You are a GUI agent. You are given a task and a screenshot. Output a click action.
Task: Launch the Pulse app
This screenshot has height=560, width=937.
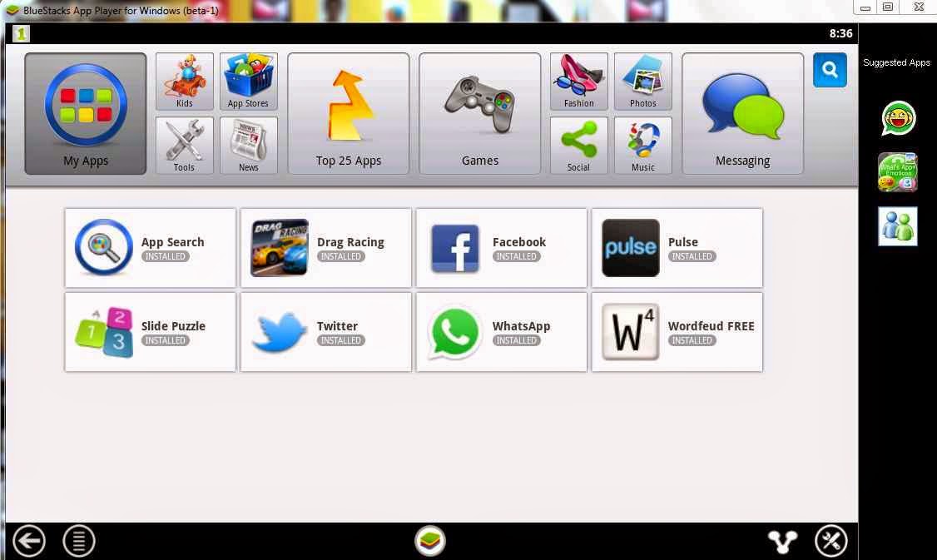tap(677, 248)
